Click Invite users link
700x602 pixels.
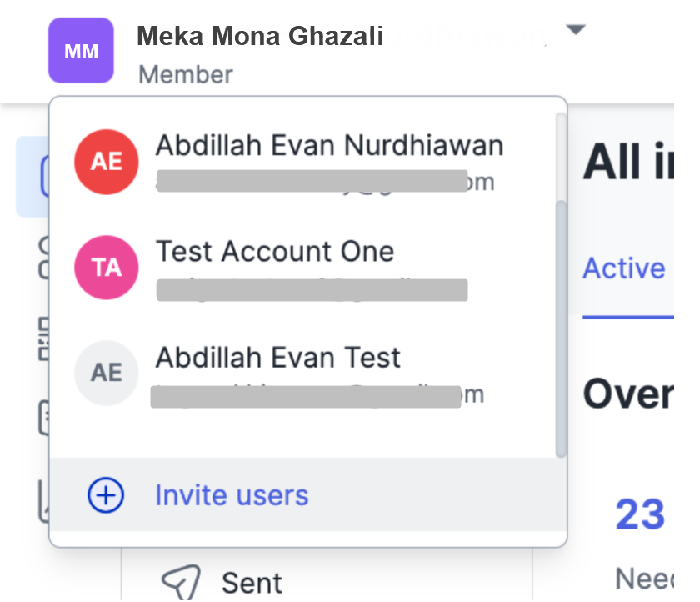(x=232, y=495)
